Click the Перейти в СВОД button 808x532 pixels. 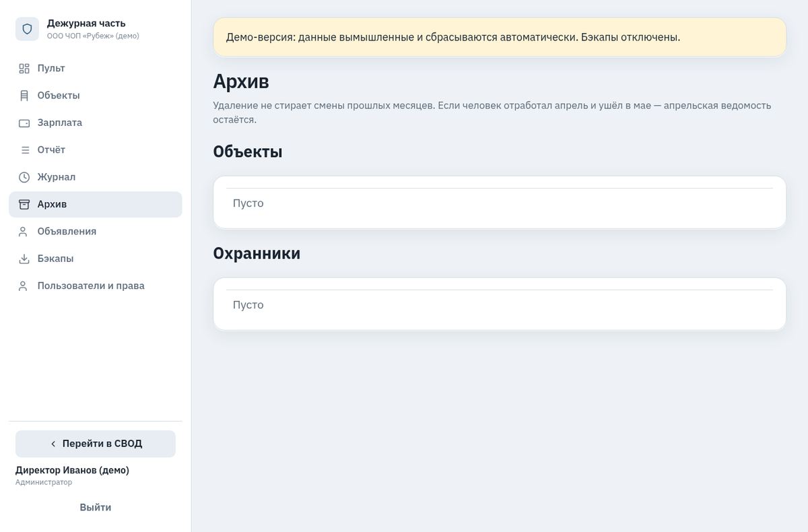pyautogui.click(x=96, y=444)
